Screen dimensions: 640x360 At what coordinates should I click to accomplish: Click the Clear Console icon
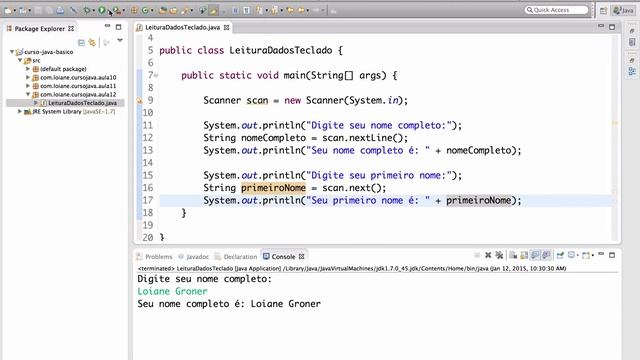(x=513, y=256)
